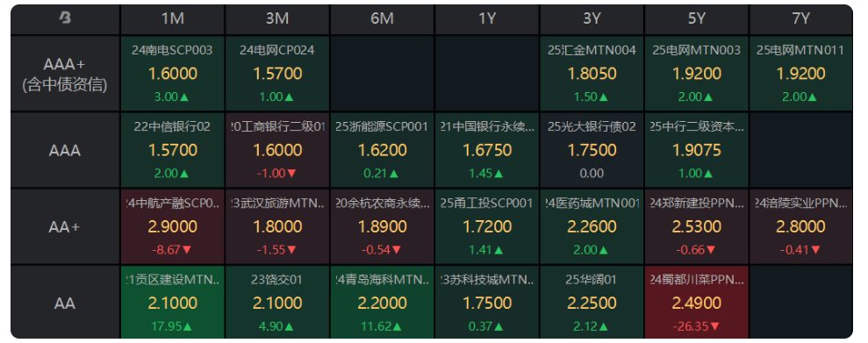Select the 7Y maturity column header
The width and height of the screenshot is (868, 343).
coord(800,18)
